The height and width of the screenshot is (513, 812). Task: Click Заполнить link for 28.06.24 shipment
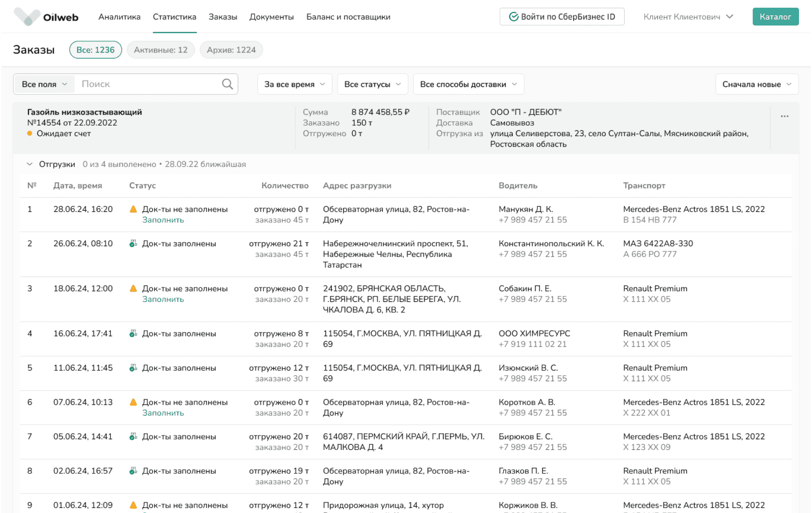(163, 220)
